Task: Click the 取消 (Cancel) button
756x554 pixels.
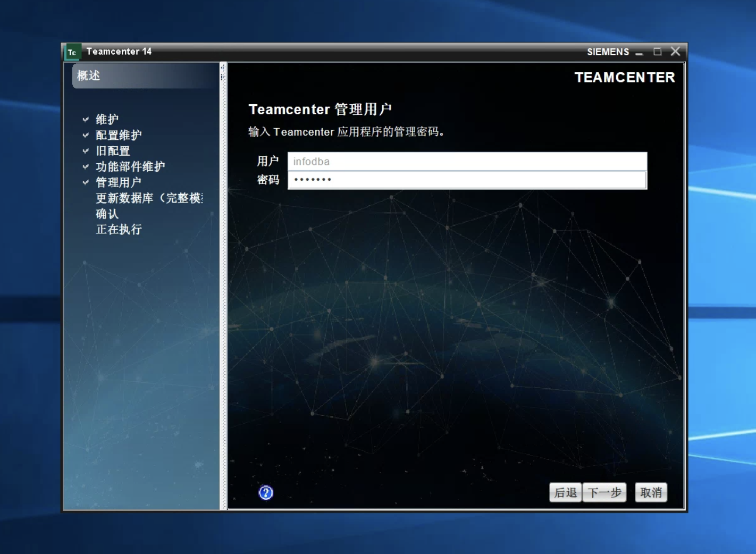Action: coord(651,493)
